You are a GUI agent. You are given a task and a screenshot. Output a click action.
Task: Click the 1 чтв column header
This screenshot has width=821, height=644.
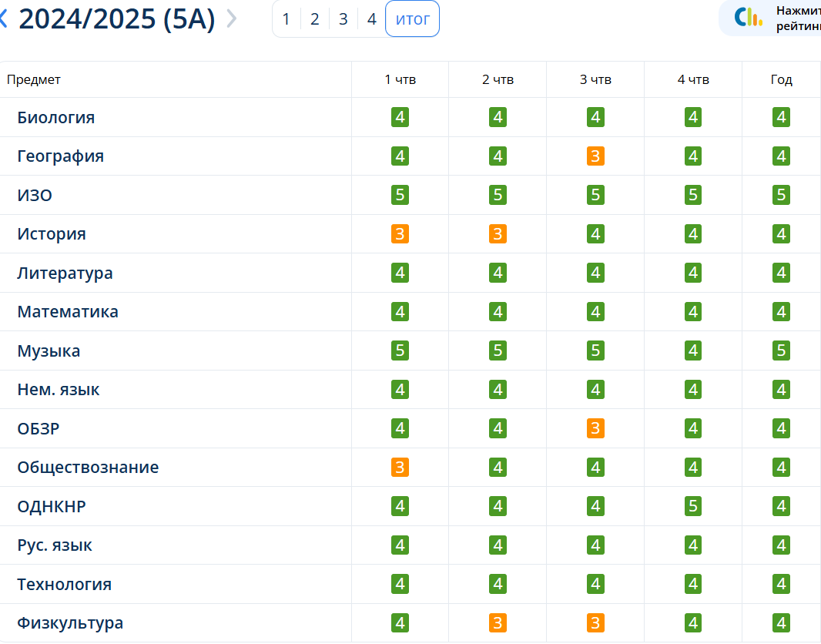click(400, 79)
